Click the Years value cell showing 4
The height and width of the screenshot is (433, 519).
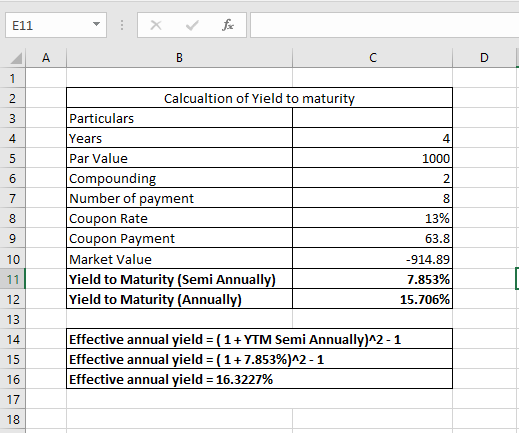372,138
